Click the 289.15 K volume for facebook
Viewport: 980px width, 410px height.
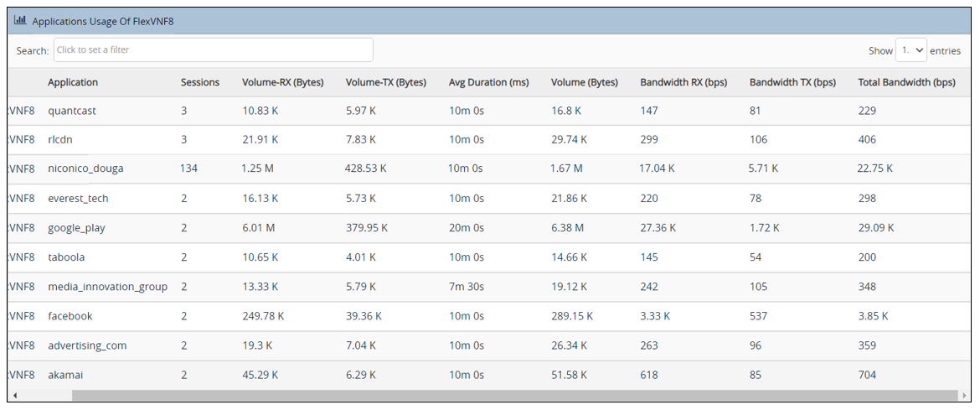point(571,316)
